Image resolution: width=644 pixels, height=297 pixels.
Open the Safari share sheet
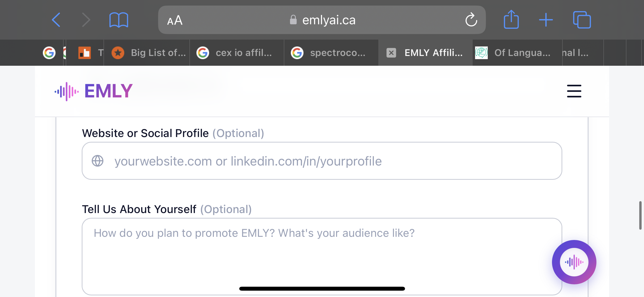click(511, 19)
